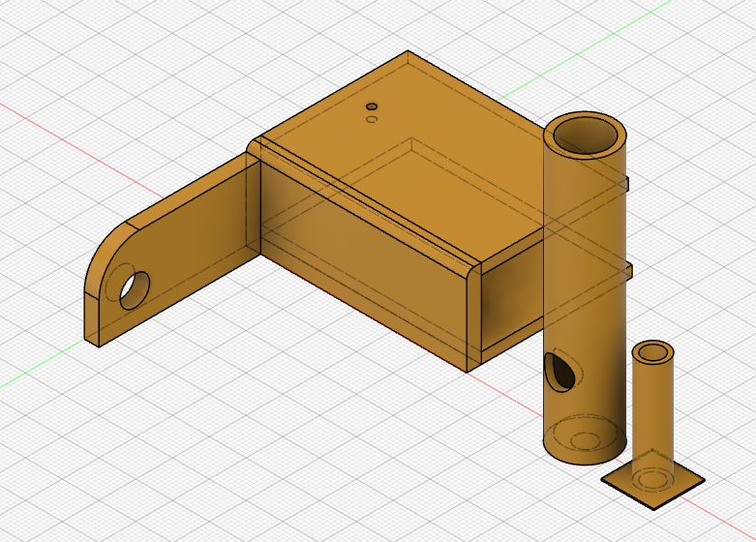This screenshot has height=542, width=756.
Task: Click the open top of the tall tube
Action: [586, 134]
